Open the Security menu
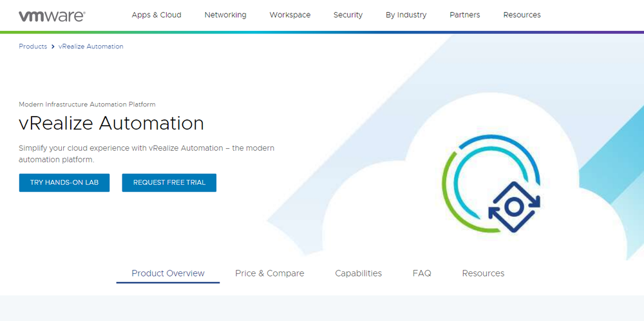This screenshot has width=644, height=321. tap(348, 15)
